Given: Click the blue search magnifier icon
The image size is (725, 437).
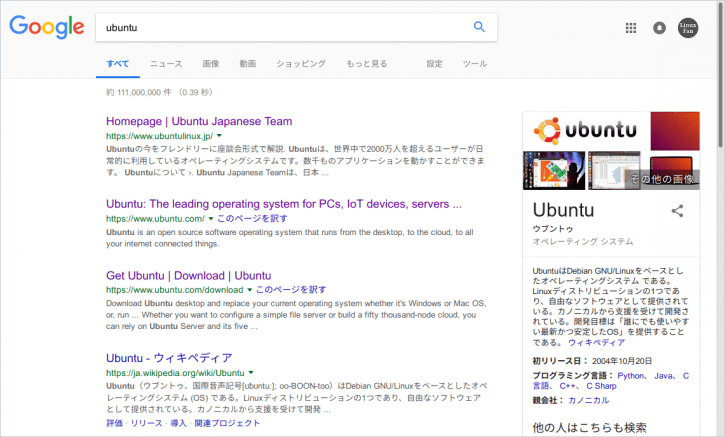Looking at the screenshot, I should click(x=479, y=27).
